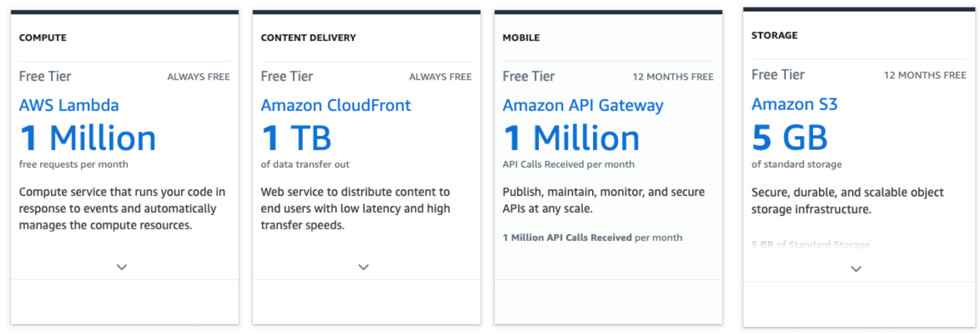
Task: Click the Storage category heading
Action: point(774,35)
